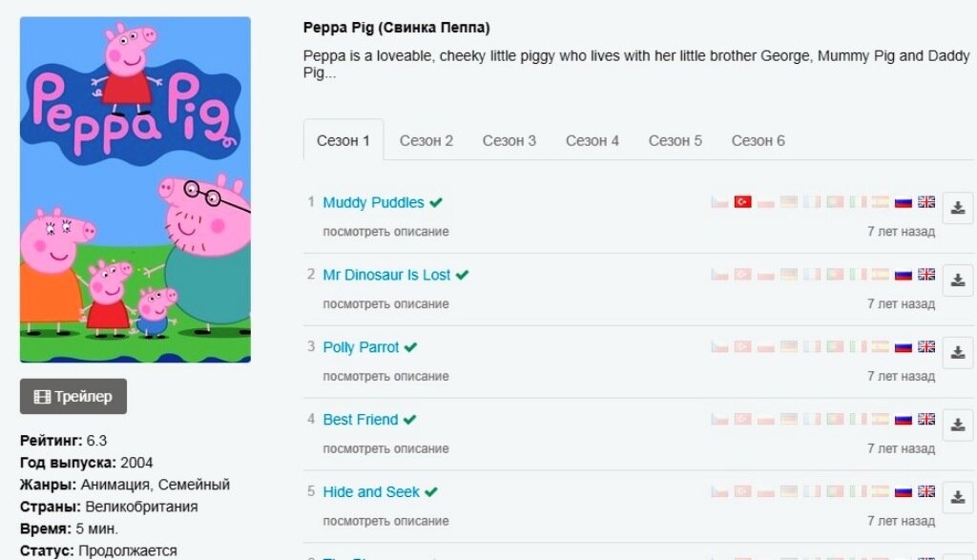The image size is (977, 560).
Task: Toggle watched checkmark on Muddy Puddles
Action: pos(436,202)
